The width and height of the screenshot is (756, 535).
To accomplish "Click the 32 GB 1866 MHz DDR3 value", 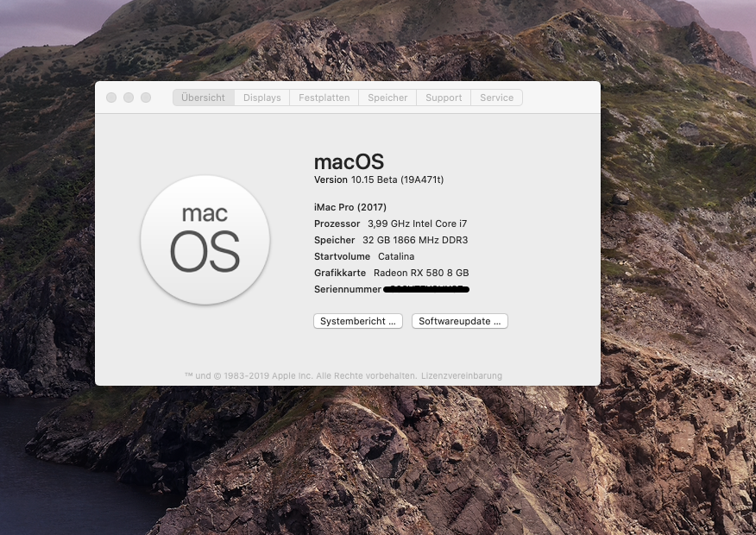I will [x=415, y=240].
